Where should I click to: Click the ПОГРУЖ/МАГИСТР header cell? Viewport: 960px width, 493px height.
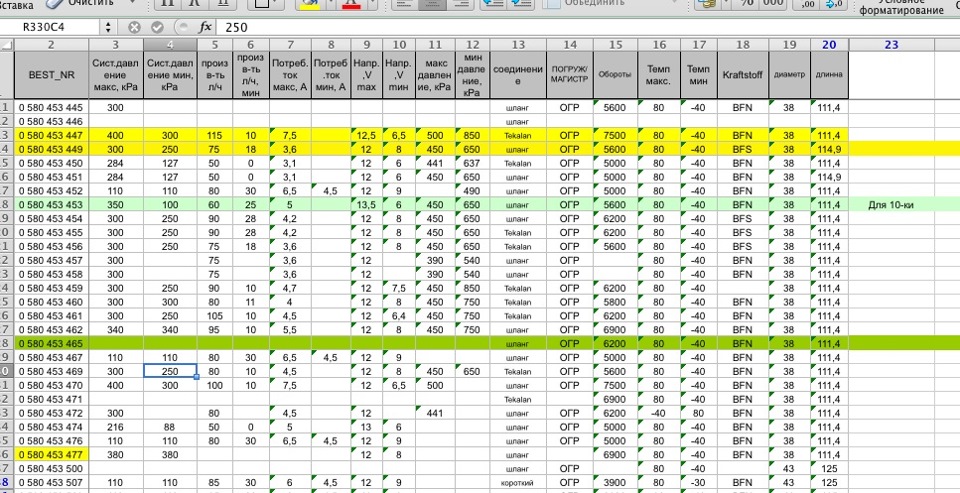click(x=569, y=75)
